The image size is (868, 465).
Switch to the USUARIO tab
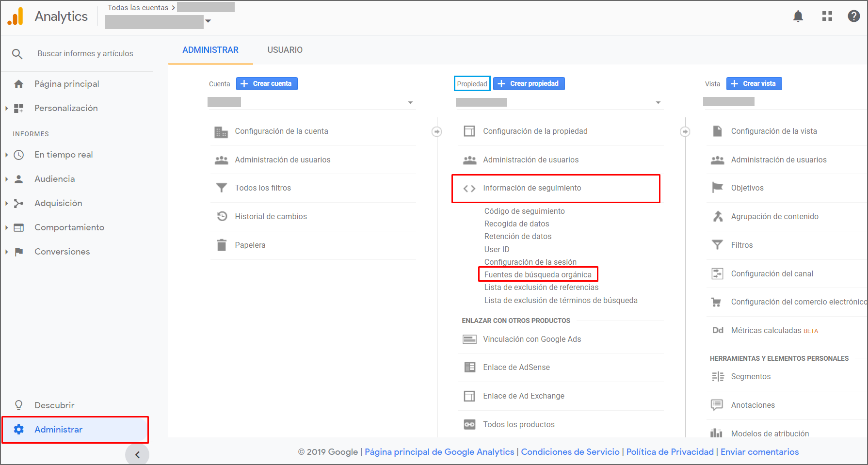pyautogui.click(x=285, y=50)
